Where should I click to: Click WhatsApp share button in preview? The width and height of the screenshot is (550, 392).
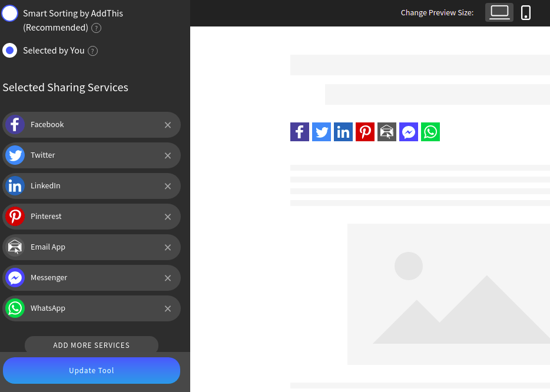click(x=430, y=132)
